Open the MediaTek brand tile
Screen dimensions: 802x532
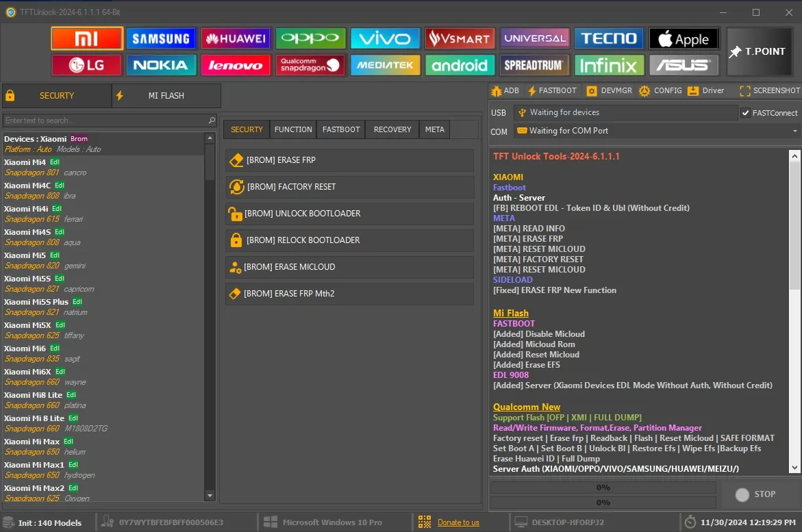pyautogui.click(x=385, y=65)
